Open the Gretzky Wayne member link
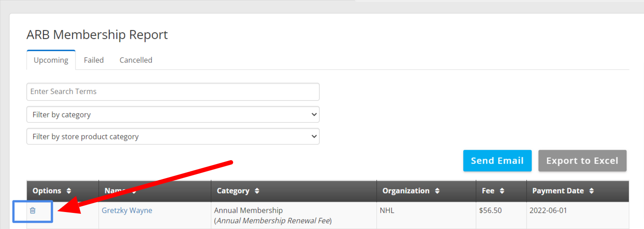The height and width of the screenshot is (229, 644). point(127,210)
